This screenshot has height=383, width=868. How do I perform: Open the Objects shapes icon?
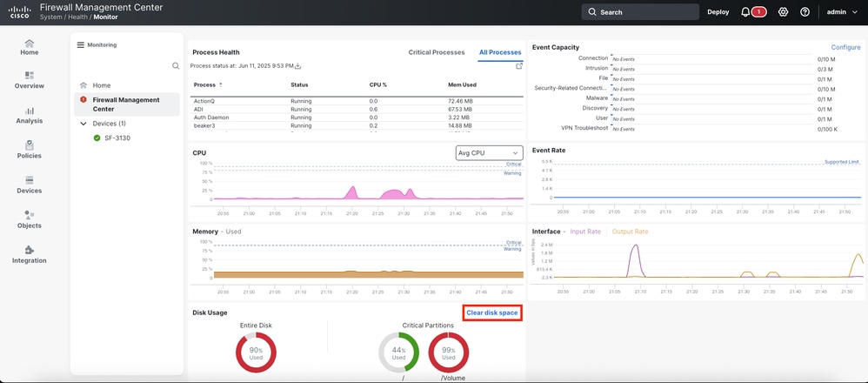coord(30,215)
